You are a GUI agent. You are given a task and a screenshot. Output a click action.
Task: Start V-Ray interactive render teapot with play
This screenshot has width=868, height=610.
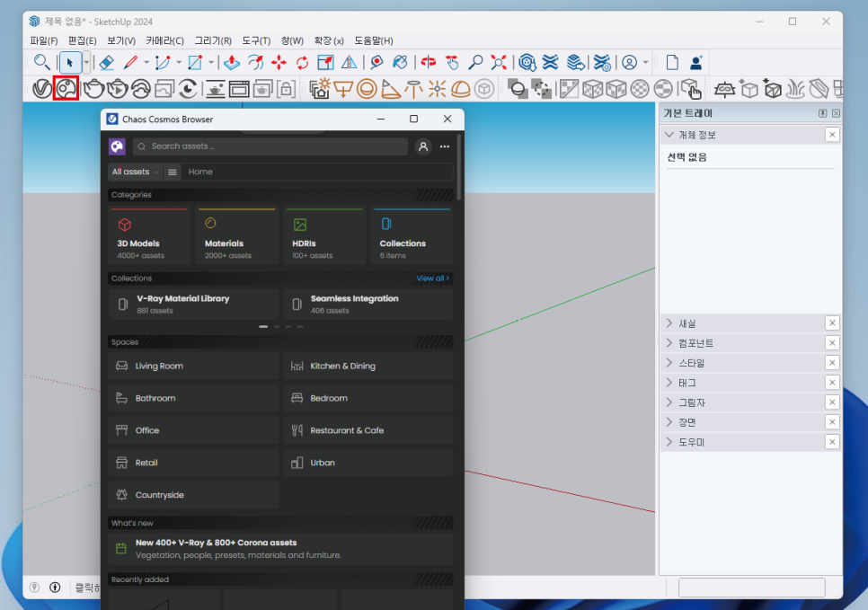pos(118,89)
